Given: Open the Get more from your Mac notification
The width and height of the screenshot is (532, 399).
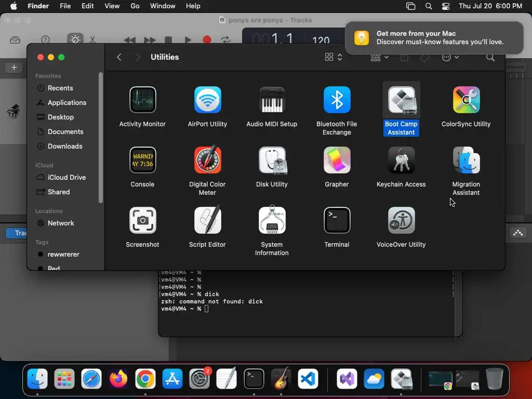Looking at the screenshot, I should tap(434, 37).
